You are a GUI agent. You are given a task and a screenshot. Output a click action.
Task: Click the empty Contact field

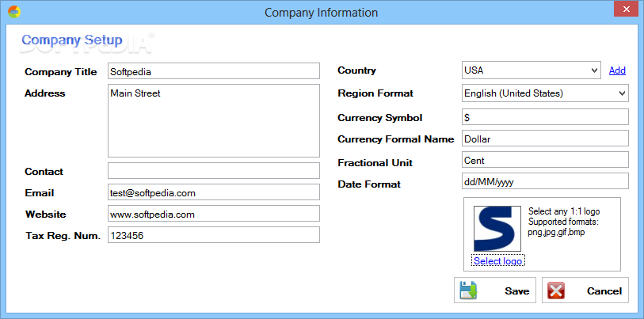pyautogui.click(x=214, y=170)
